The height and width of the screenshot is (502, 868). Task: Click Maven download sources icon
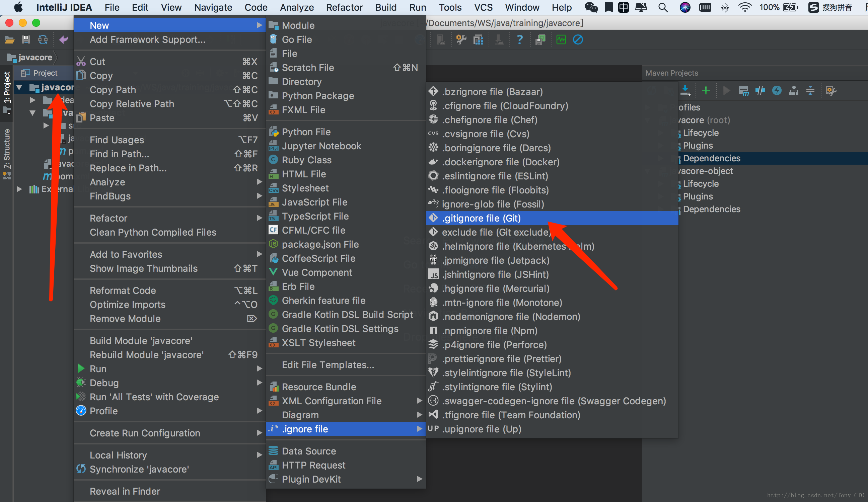(x=685, y=91)
